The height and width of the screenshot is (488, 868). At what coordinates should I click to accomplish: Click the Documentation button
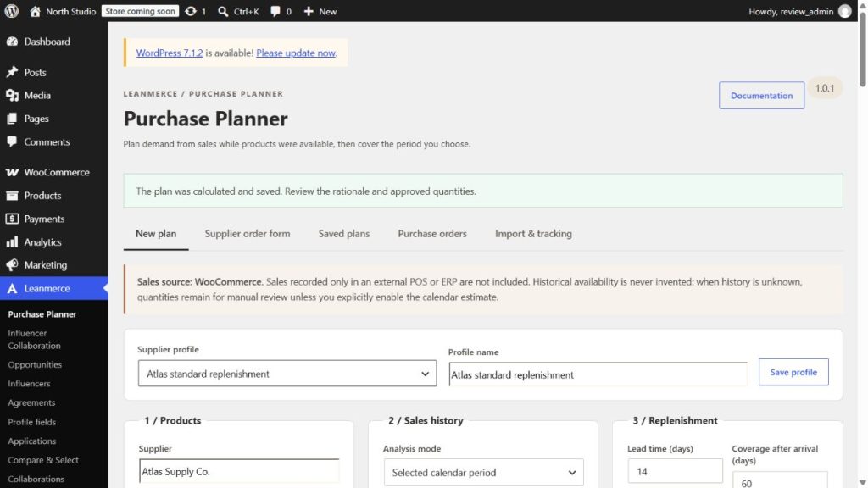pos(762,95)
